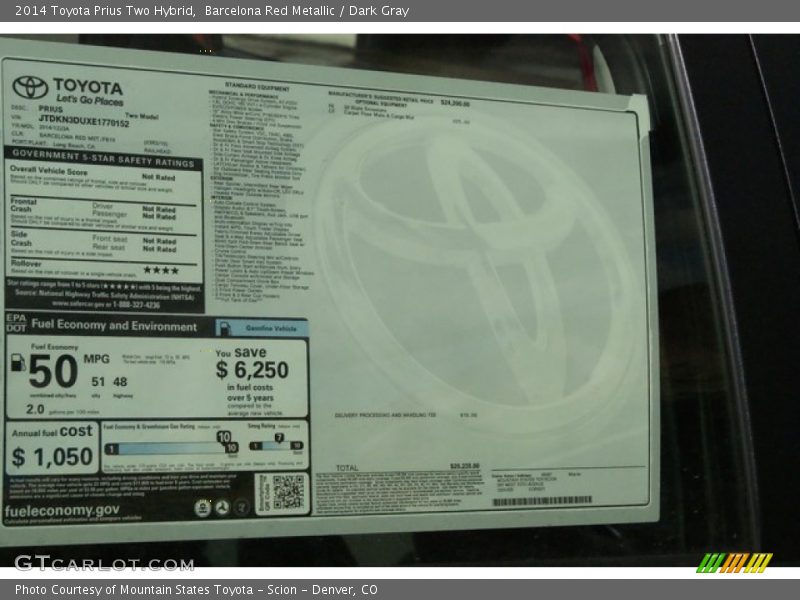
Task: Click the "Overall Vehicle Score" label
Action: [48, 170]
